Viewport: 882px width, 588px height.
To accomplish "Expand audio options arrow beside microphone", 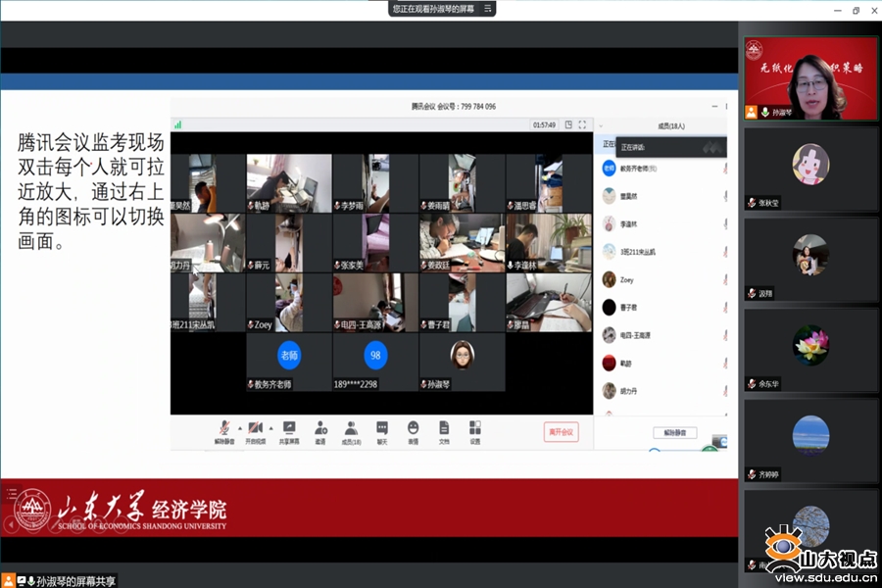I will (x=238, y=427).
